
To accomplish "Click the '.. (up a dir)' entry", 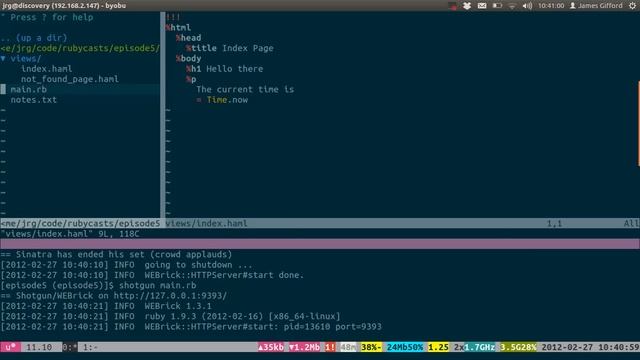I will (34, 38).
